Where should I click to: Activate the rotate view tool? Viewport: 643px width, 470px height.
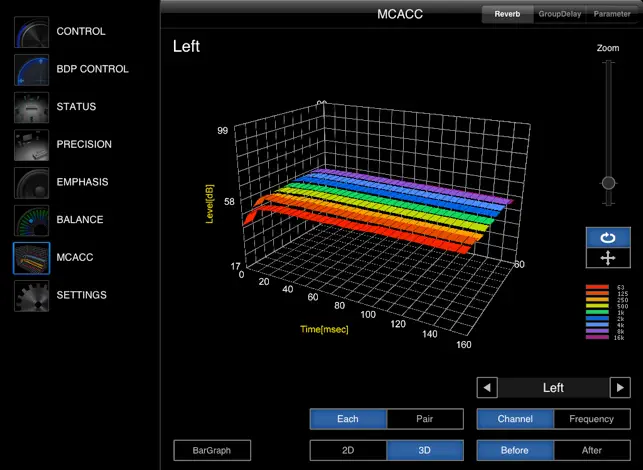tap(608, 237)
